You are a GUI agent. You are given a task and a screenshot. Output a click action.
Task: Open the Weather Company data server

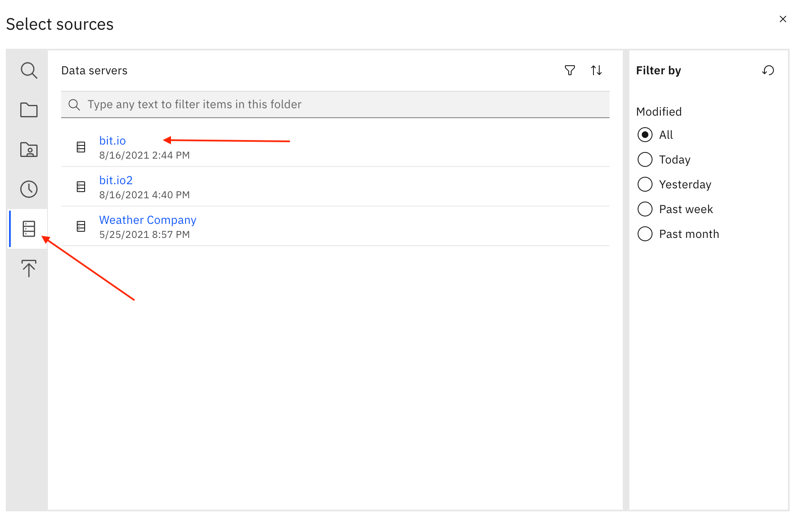click(147, 220)
